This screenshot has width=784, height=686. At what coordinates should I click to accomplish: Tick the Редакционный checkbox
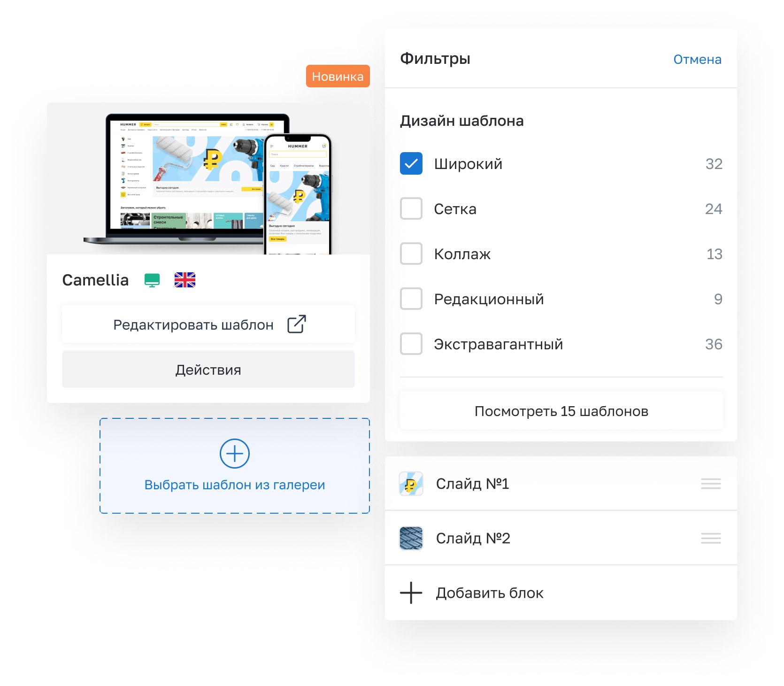[x=411, y=299]
